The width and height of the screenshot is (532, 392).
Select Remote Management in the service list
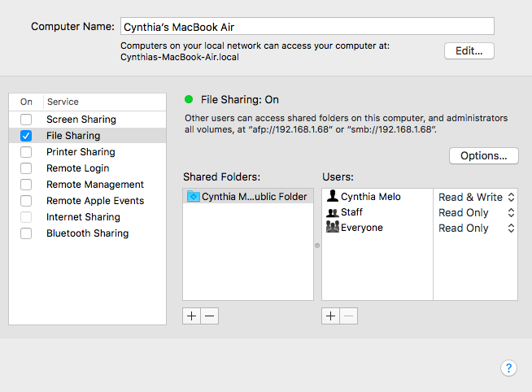94,185
